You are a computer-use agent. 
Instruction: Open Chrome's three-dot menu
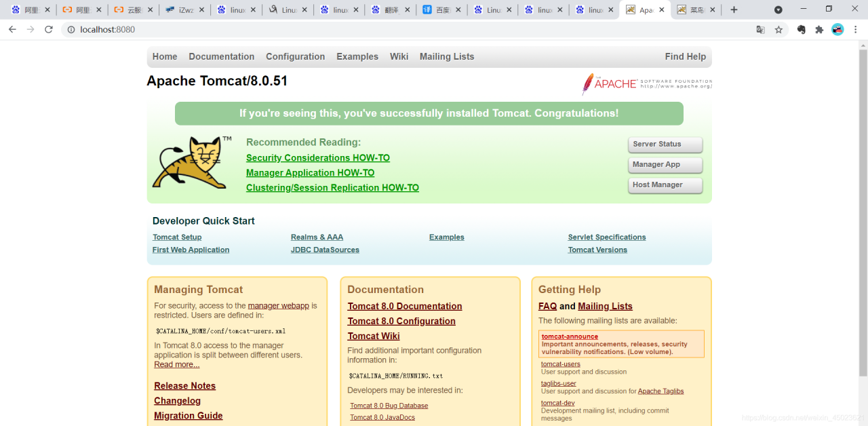pyautogui.click(x=856, y=30)
